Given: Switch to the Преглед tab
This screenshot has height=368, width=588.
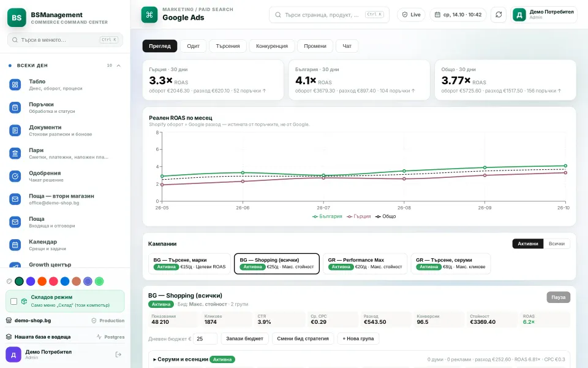Looking at the screenshot, I should pyautogui.click(x=160, y=46).
